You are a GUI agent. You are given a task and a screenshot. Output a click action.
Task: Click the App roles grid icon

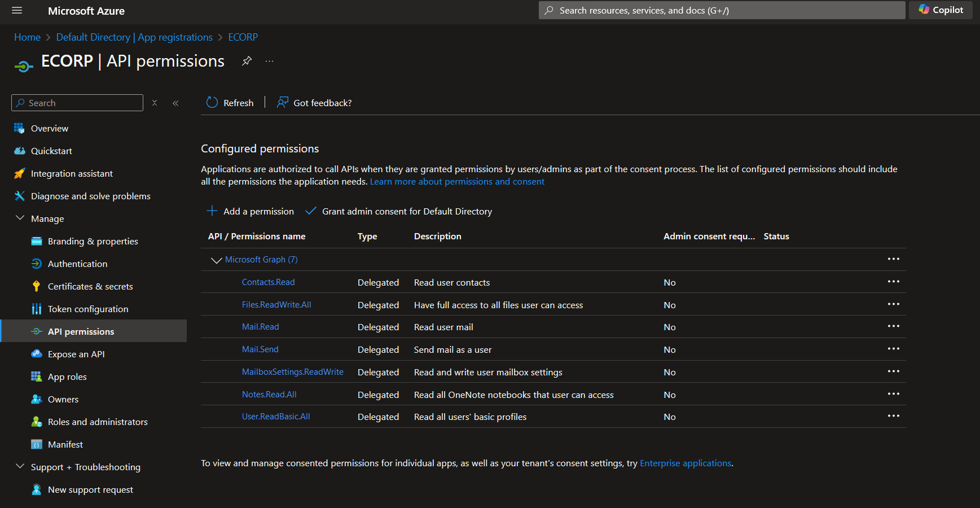[x=37, y=376]
